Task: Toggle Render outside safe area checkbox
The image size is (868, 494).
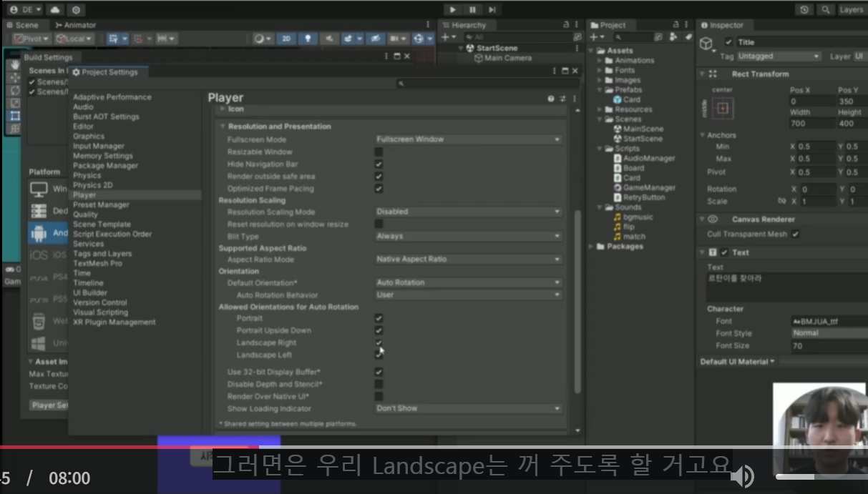Action: click(x=379, y=176)
